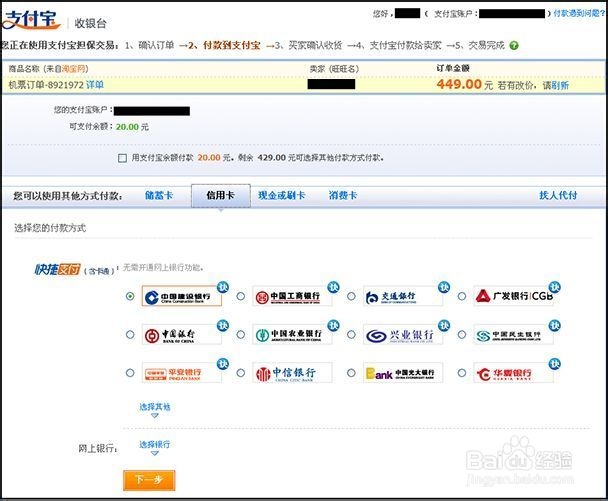Viewport: 608px width, 501px height.
Task: Select the ICBC radio button
Action: pos(241,296)
